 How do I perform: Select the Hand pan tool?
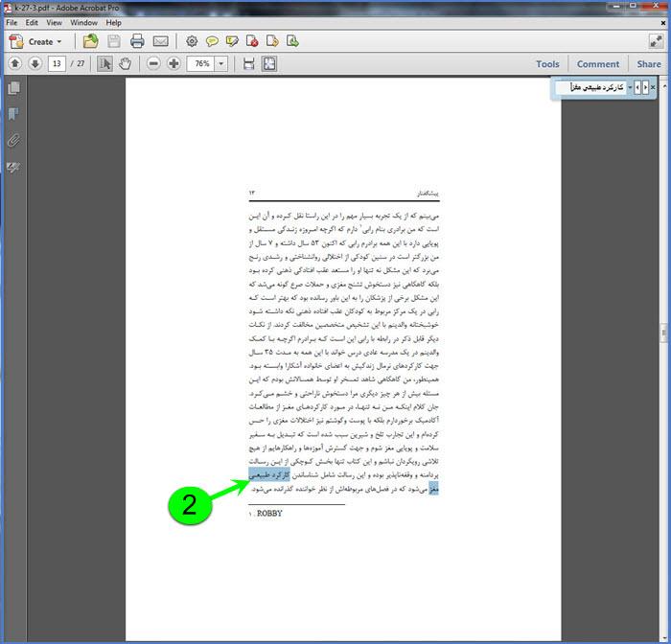tap(126, 64)
